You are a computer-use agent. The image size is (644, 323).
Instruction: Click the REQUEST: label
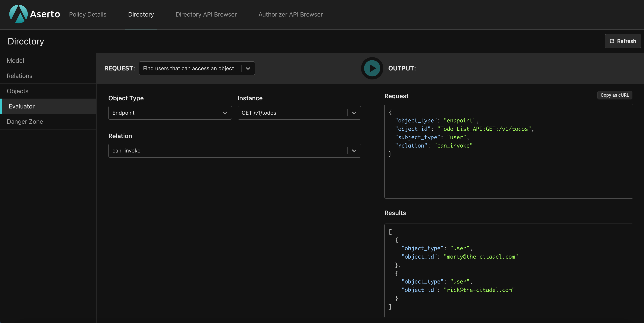119,68
